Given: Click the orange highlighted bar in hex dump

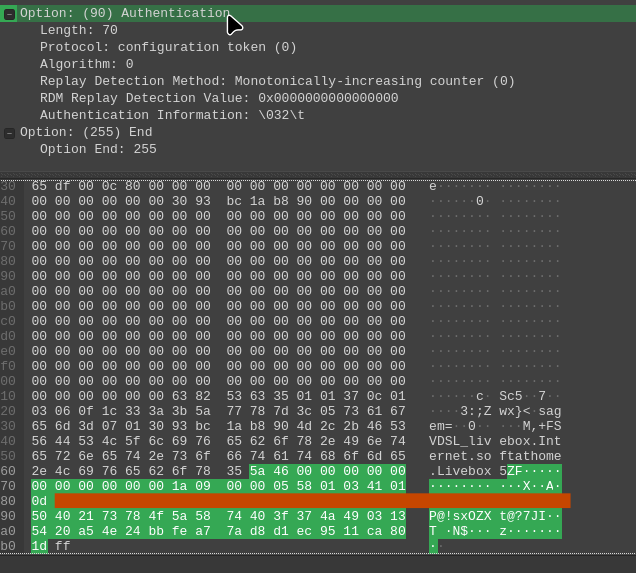Looking at the screenshot, I should (312, 501).
